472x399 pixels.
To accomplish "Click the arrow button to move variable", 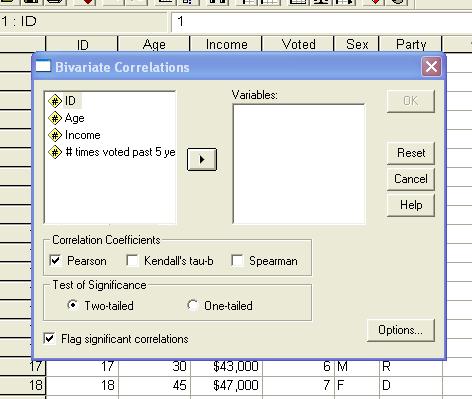I will coord(202,160).
